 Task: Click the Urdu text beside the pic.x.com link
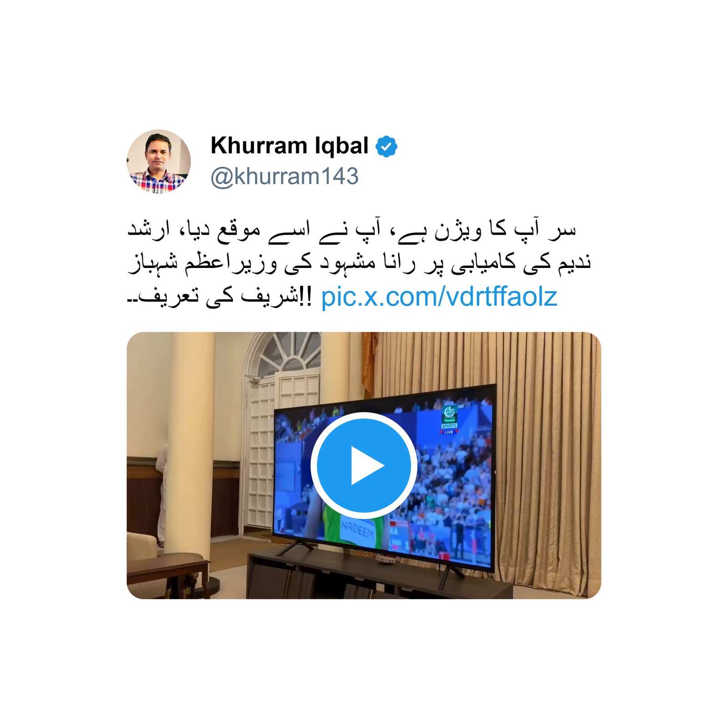(220, 297)
